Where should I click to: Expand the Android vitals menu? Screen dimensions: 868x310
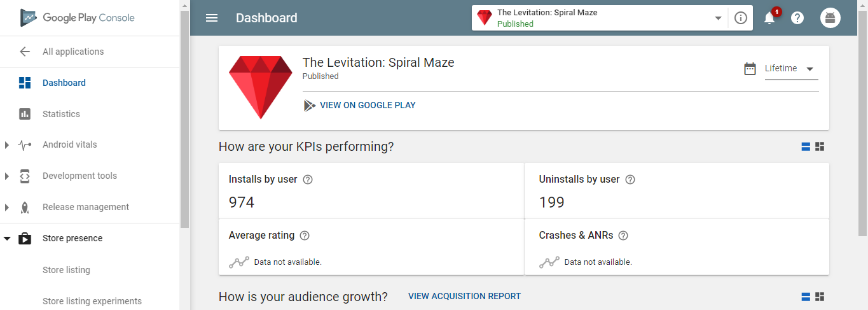tap(6, 145)
